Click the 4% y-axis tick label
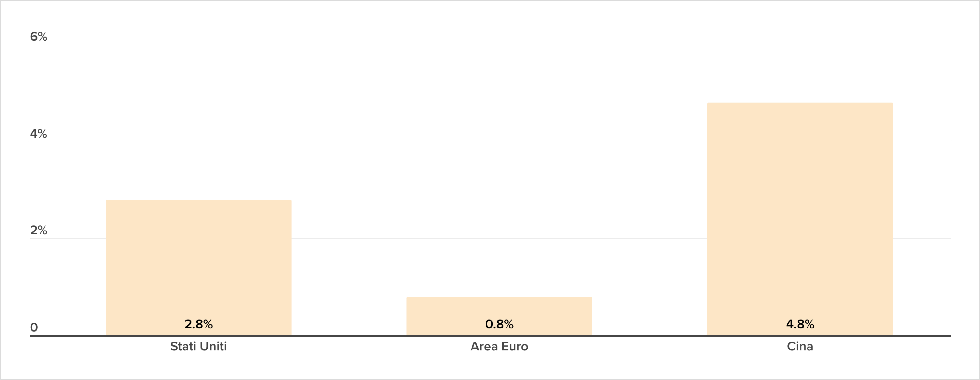 pos(38,134)
